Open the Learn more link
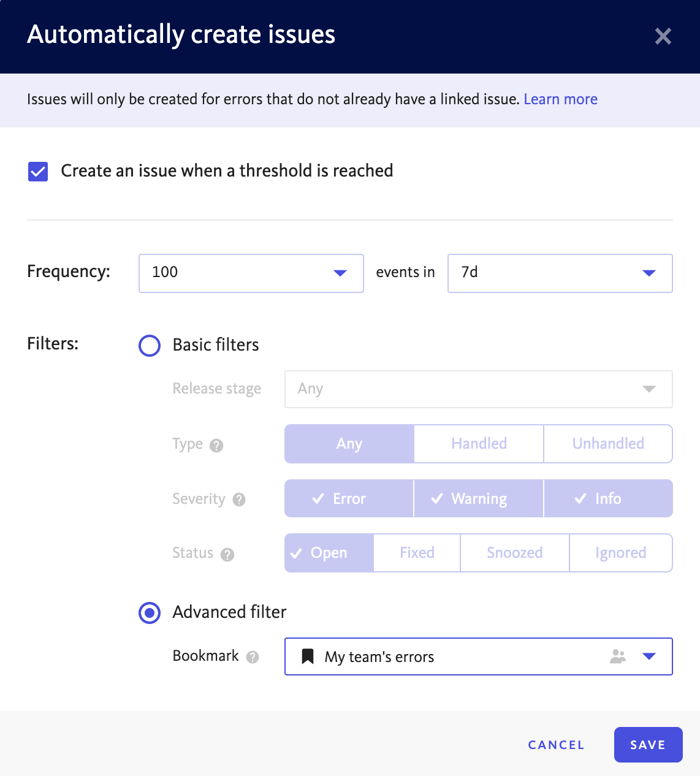700x776 pixels. (x=561, y=99)
